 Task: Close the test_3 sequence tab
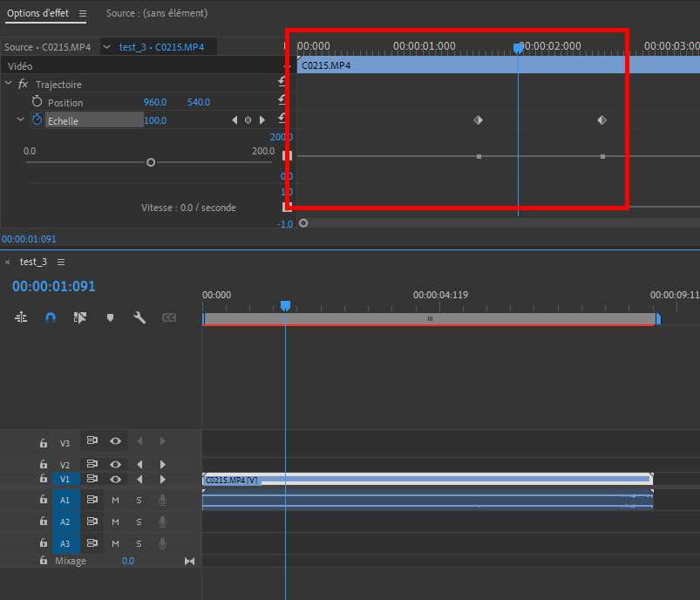click(x=8, y=262)
